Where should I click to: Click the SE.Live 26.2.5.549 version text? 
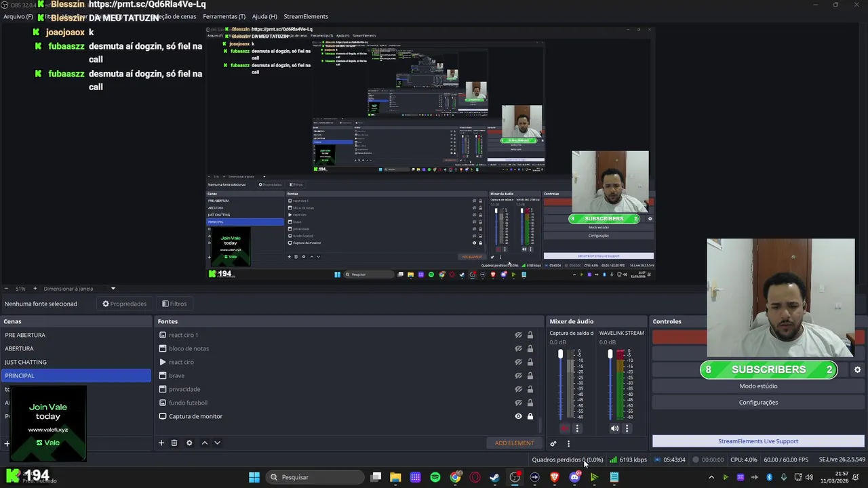(x=842, y=460)
